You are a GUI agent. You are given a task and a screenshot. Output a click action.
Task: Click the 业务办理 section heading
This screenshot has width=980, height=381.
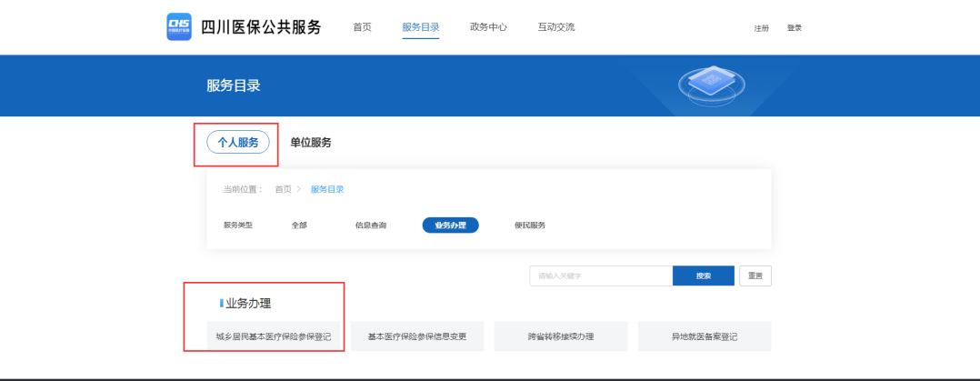248,304
